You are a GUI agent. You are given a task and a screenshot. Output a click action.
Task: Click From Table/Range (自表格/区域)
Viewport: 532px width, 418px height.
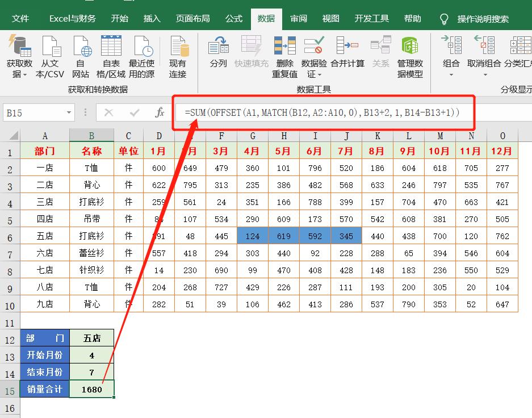111,57
